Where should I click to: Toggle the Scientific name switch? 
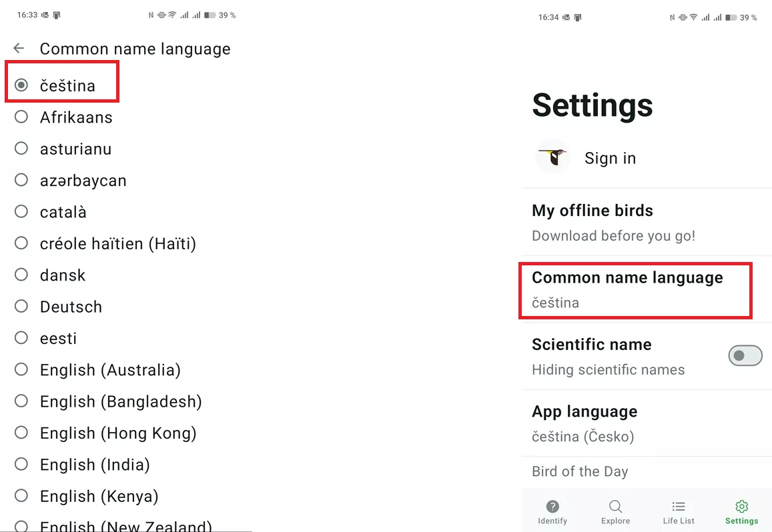pyautogui.click(x=745, y=356)
